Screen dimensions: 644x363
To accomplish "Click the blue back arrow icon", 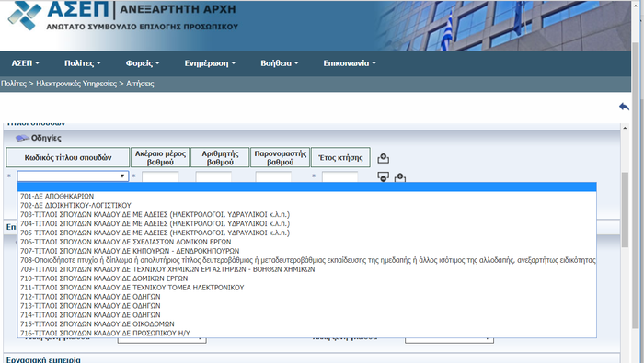I will coord(624,107).
